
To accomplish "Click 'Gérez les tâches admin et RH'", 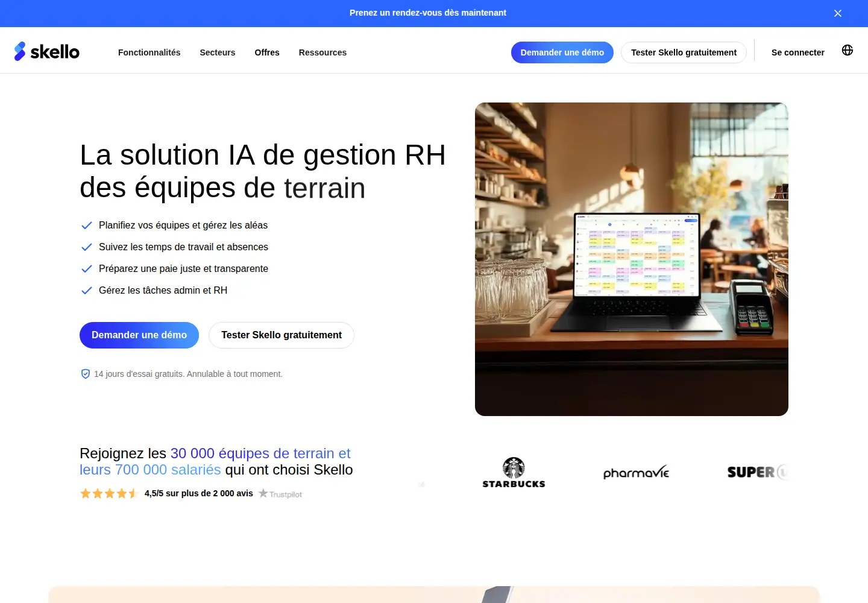I will (x=163, y=291).
